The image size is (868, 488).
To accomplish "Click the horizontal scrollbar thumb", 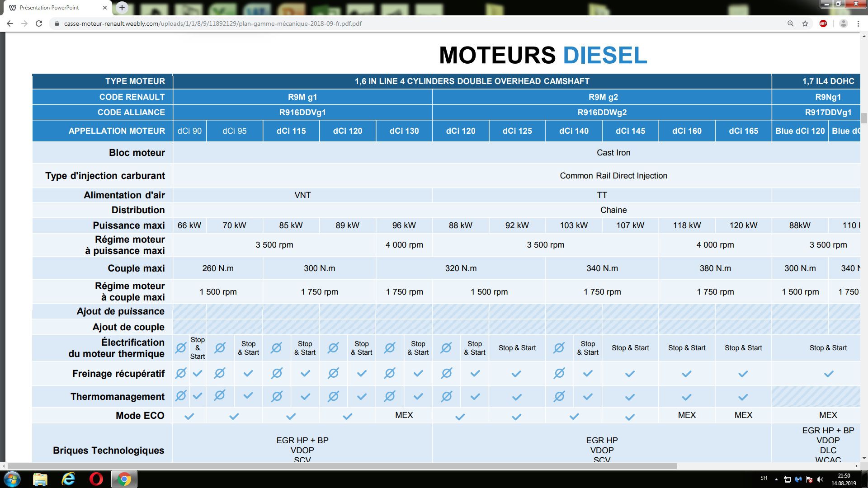I will (x=342, y=466).
